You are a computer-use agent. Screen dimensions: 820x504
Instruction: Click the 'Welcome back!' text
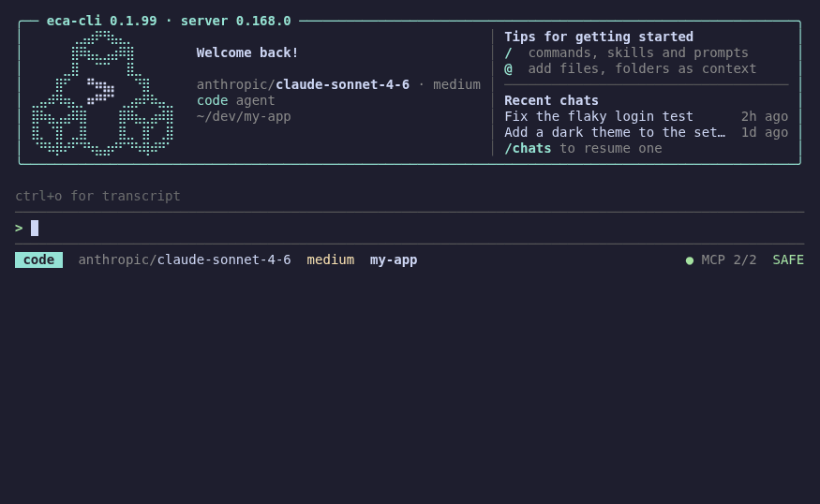point(247,52)
